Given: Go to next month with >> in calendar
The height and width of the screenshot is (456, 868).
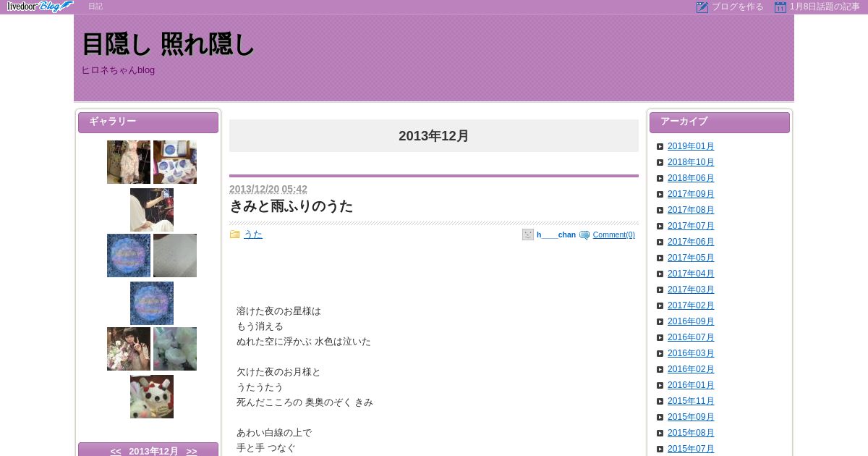Looking at the screenshot, I should [x=192, y=452].
